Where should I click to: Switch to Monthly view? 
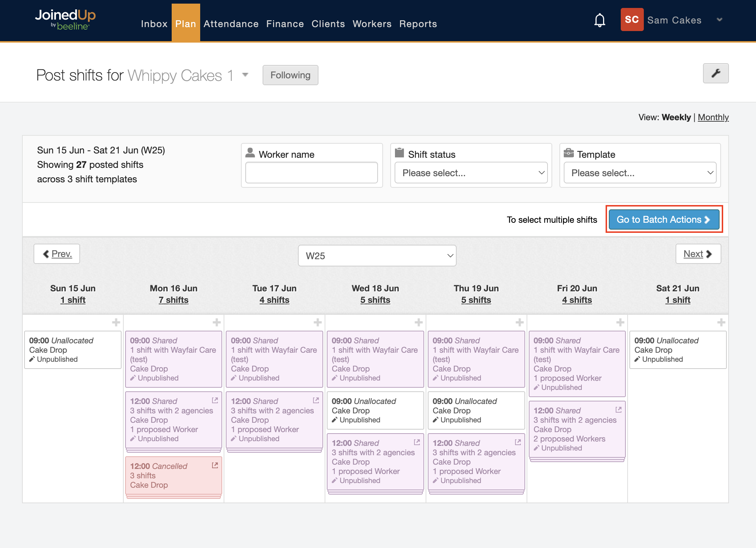point(713,117)
